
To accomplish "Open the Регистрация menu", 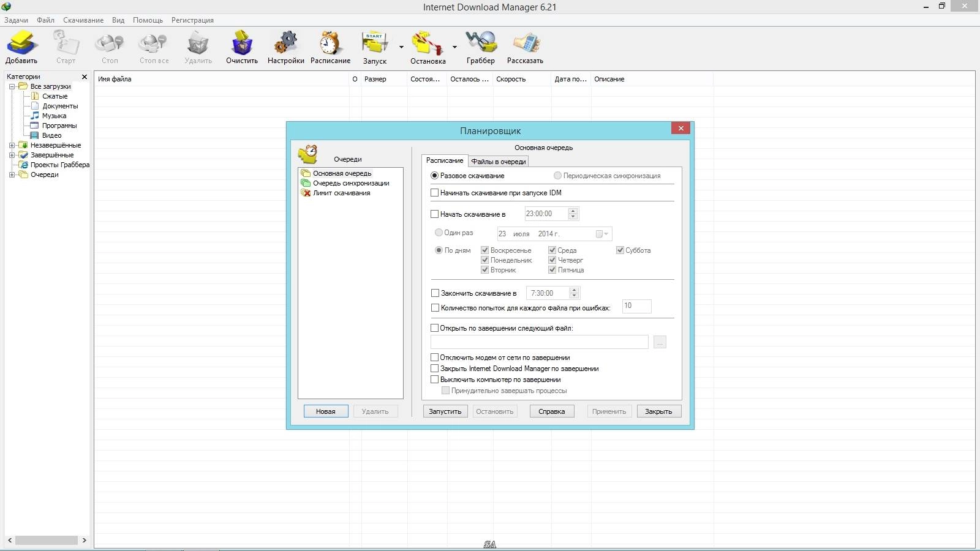I will tap(192, 20).
